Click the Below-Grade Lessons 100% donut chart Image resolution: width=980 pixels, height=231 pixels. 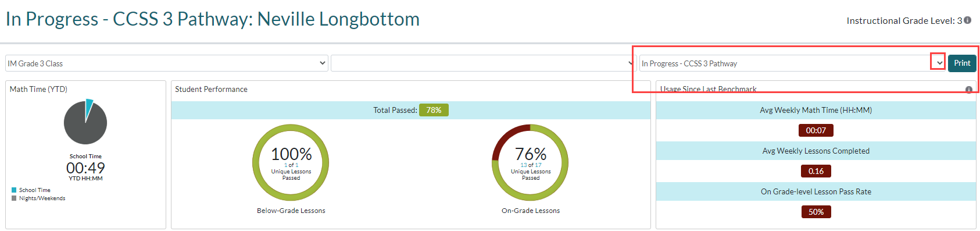point(291,162)
